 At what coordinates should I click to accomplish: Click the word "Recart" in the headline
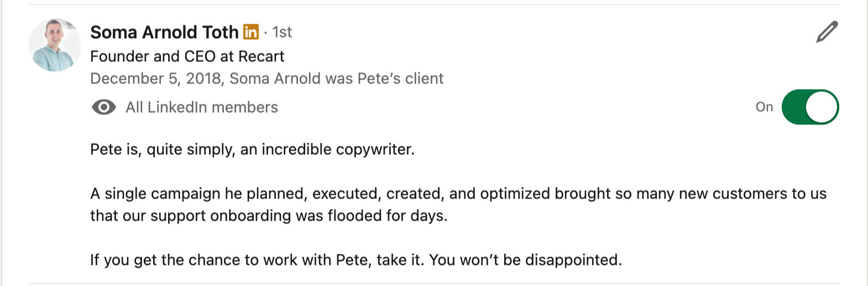(262, 56)
